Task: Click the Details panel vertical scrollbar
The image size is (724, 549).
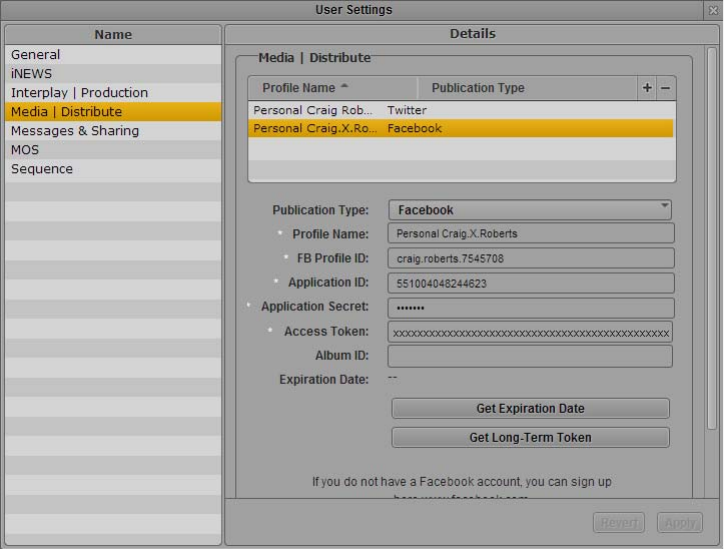Action: coord(712,238)
